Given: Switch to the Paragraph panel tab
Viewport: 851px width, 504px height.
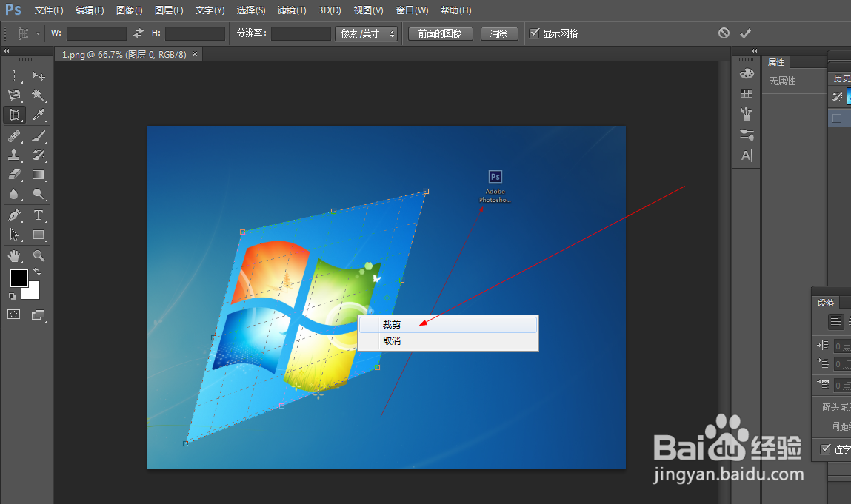Looking at the screenshot, I should [x=826, y=303].
